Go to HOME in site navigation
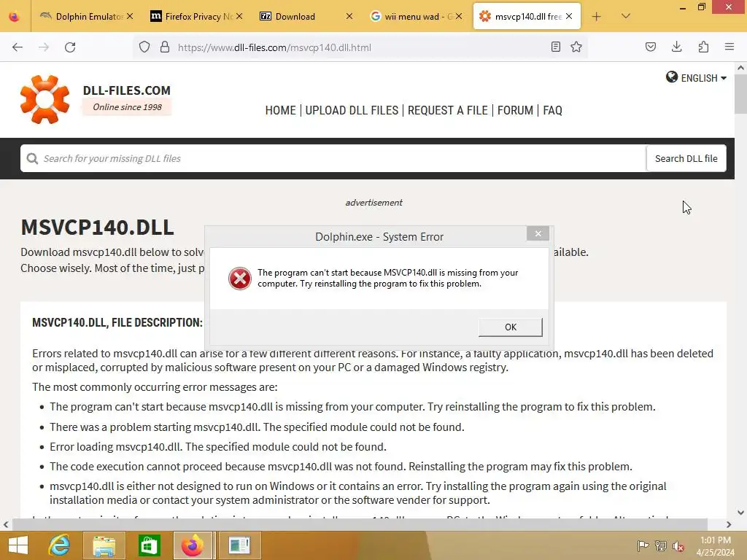 281,111
